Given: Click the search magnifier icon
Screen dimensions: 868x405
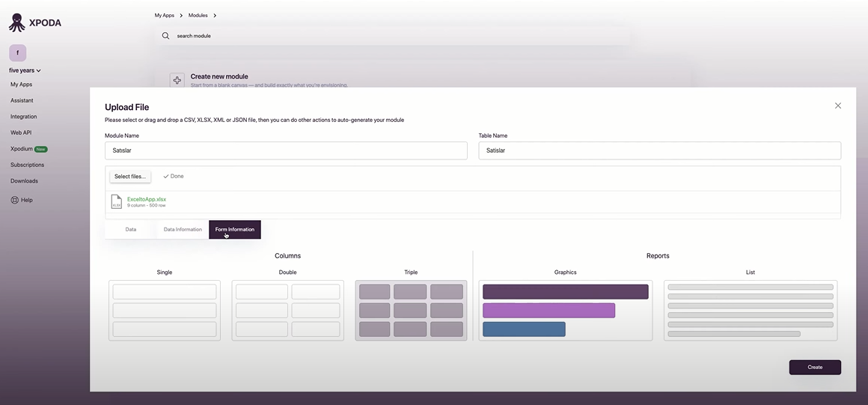Looking at the screenshot, I should coord(165,35).
